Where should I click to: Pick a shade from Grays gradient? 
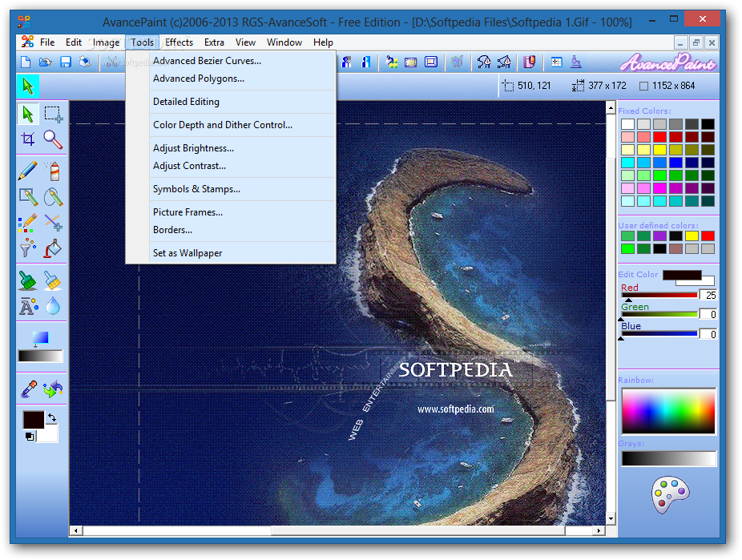pos(668,458)
